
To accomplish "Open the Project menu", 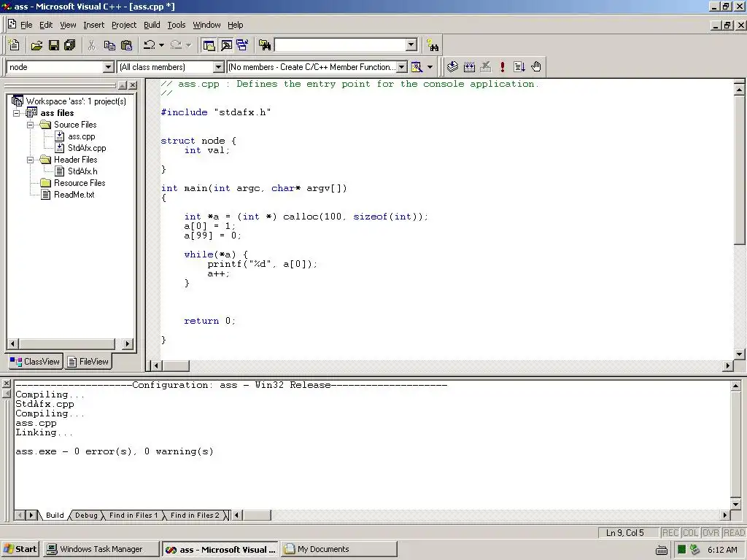I will [124, 25].
